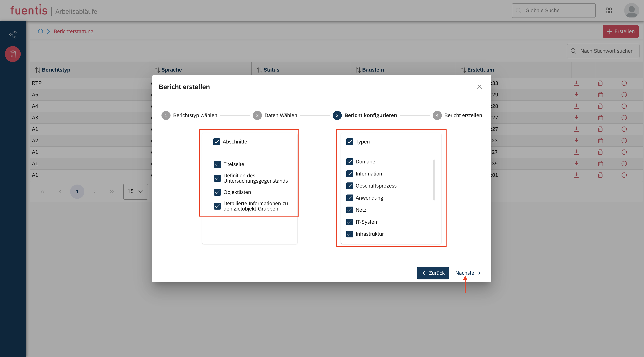Click the red reporting clipboard sidebar icon
644x357 pixels.
coord(13,54)
